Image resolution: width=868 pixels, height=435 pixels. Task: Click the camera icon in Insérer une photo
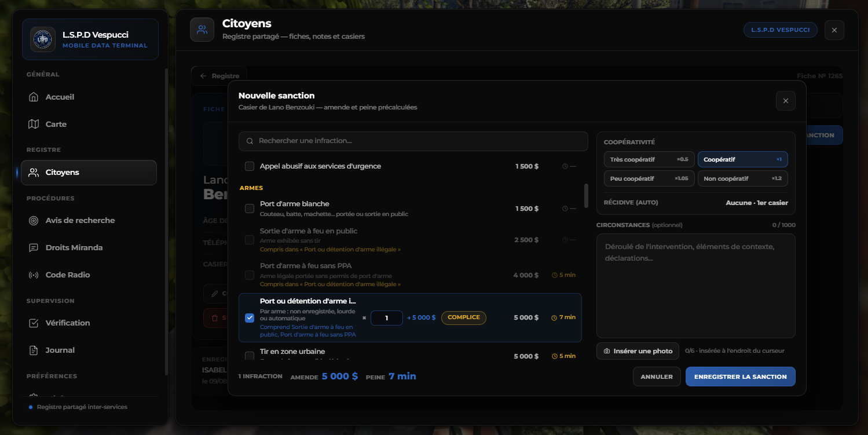tap(607, 351)
